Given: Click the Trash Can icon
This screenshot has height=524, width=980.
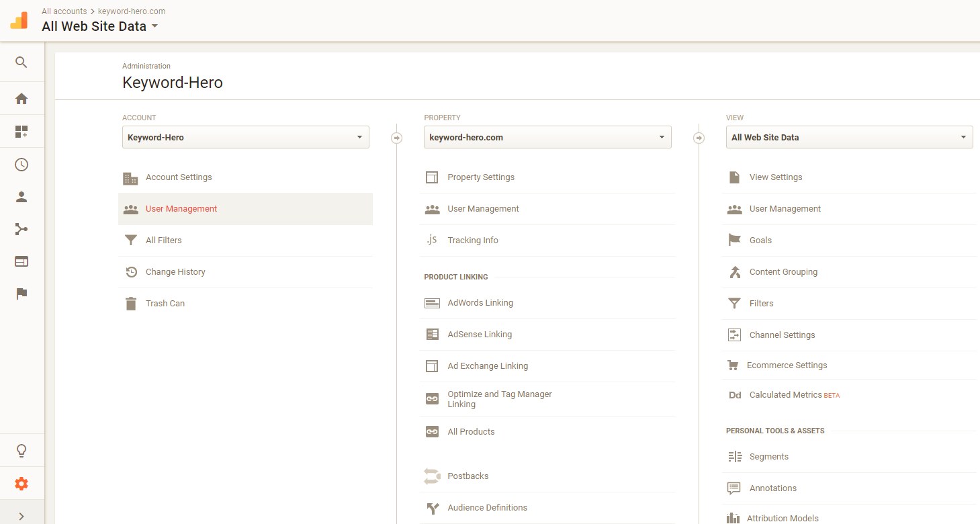Looking at the screenshot, I should 131,304.
